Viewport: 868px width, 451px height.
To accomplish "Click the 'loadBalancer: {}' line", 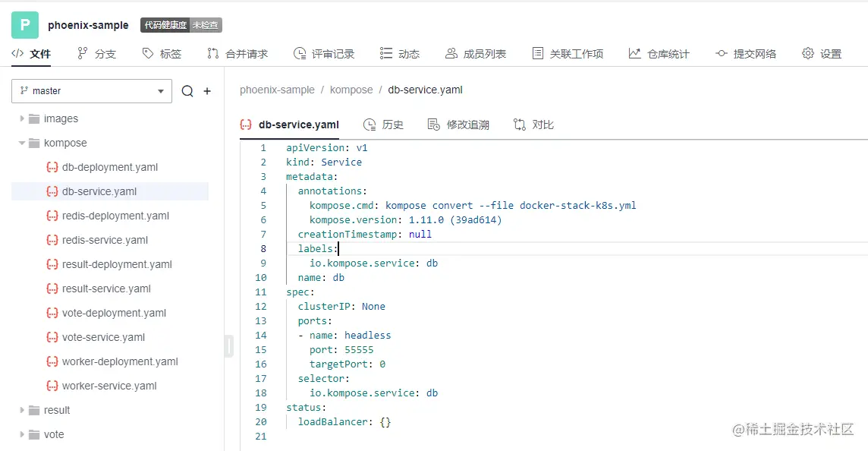I will pyautogui.click(x=344, y=421).
